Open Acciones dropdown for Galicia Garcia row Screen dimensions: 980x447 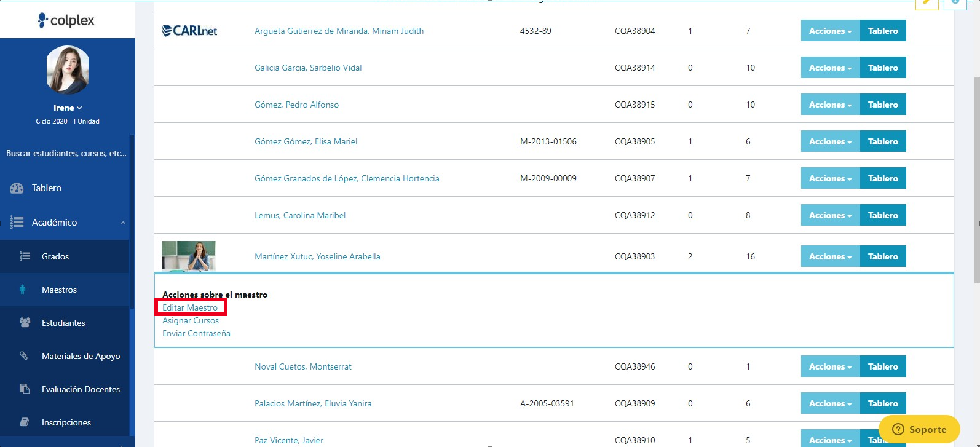[830, 68]
